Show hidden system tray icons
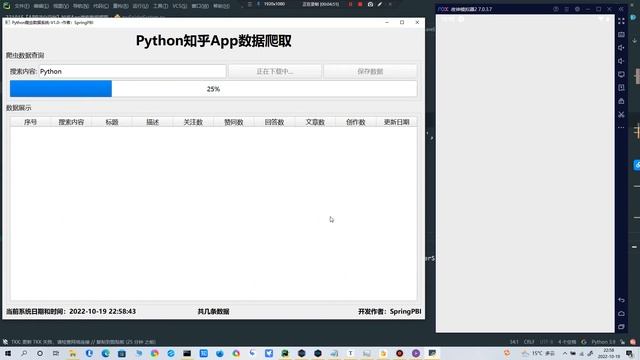The height and width of the screenshot is (360, 640). [x=565, y=353]
